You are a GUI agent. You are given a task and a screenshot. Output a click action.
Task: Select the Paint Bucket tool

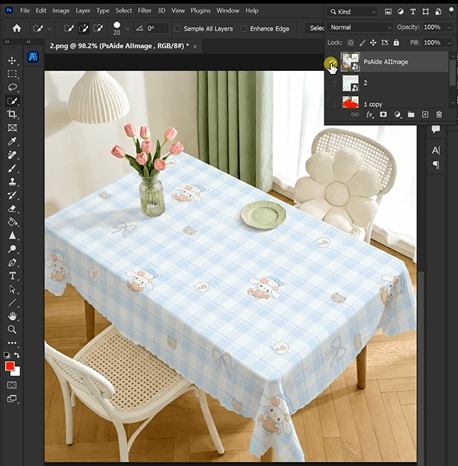tap(12, 222)
